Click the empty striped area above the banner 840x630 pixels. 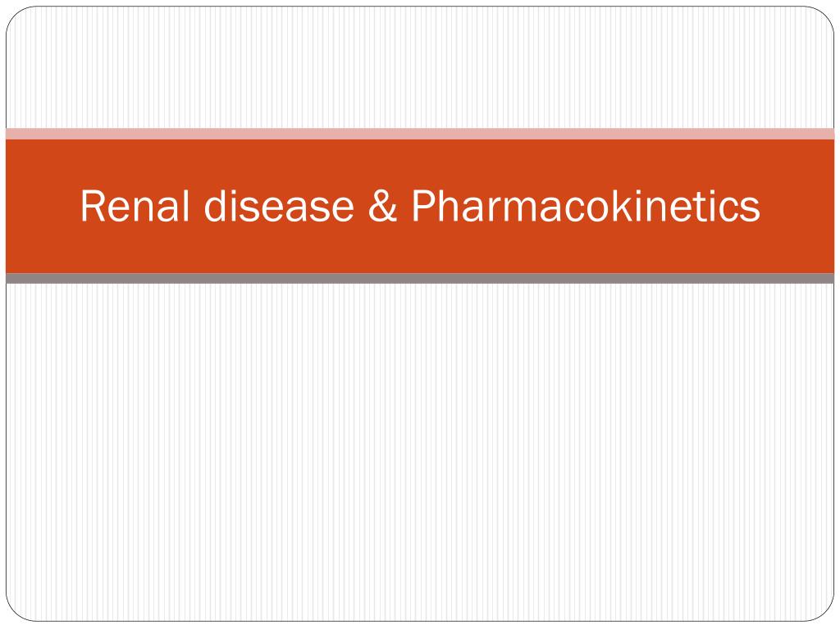click(x=420, y=67)
